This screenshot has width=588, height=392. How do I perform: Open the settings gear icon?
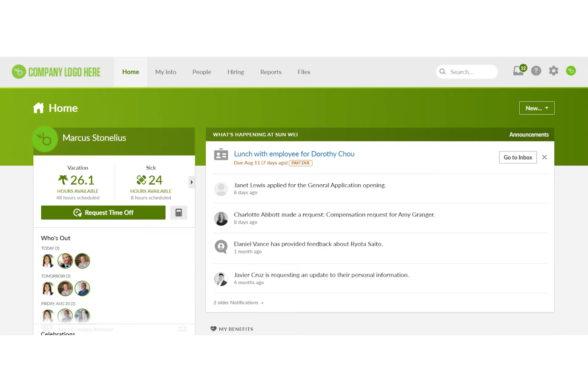(553, 71)
